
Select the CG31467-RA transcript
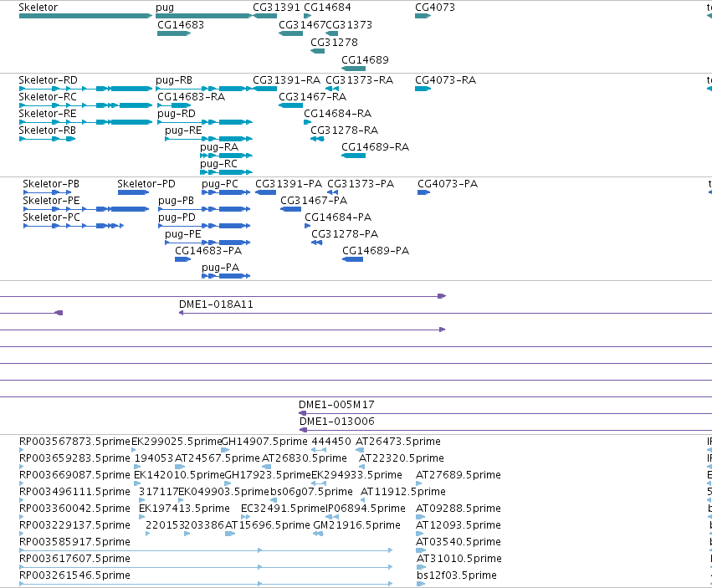coord(290,105)
